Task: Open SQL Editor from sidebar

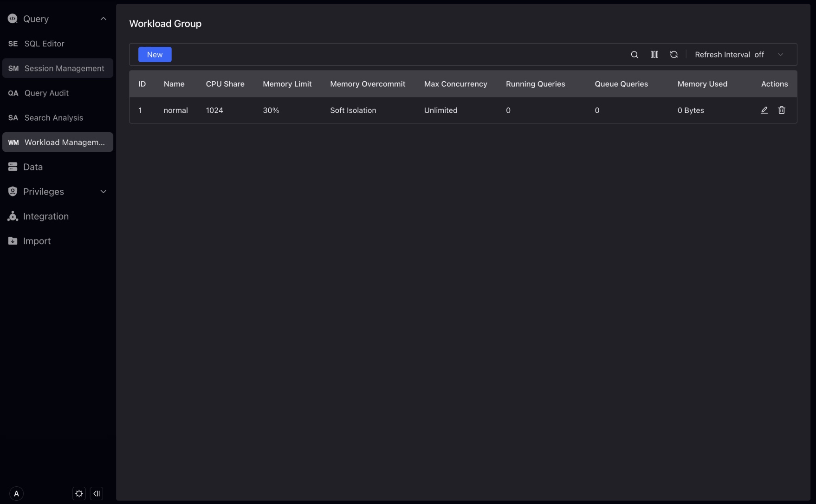Action: [x=44, y=44]
